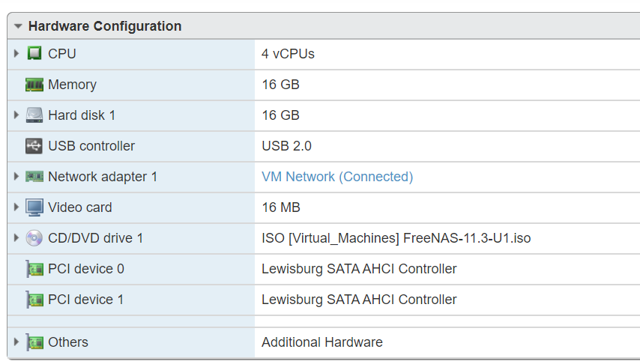The image size is (640, 364).
Task: Click the Others hardware icon
Action: [x=34, y=342]
